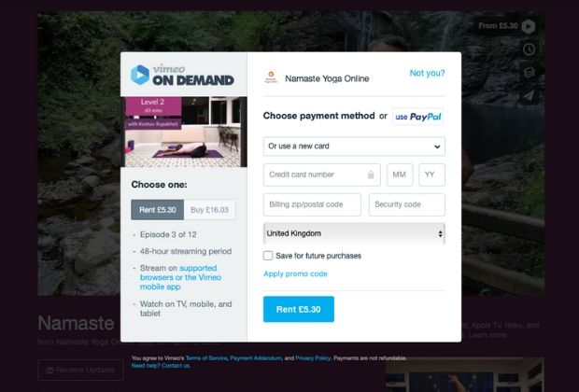The height and width of the screenshot is (392, 579).
Task: Click the Not you? link
Action: 427,73
